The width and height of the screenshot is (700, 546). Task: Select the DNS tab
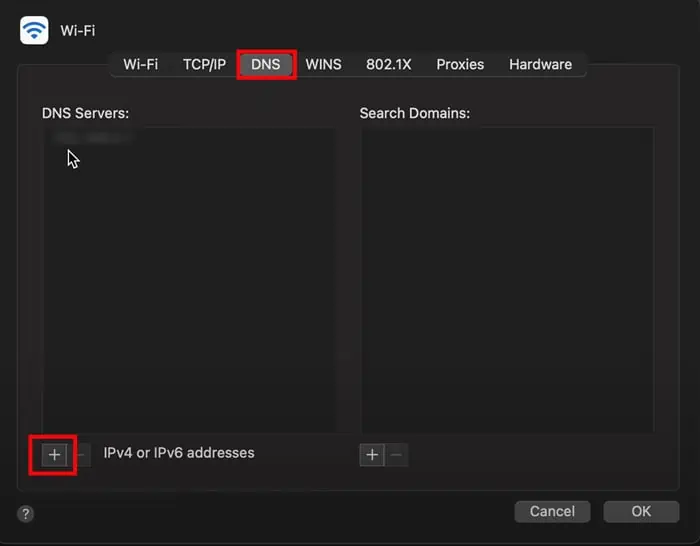click(x=266, y=64)
